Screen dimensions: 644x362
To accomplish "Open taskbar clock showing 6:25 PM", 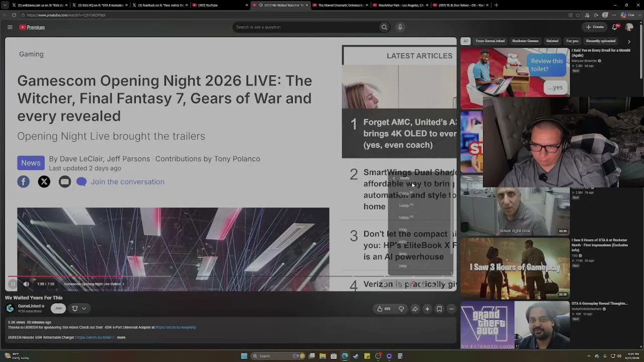I will click(x=632, y=356).
